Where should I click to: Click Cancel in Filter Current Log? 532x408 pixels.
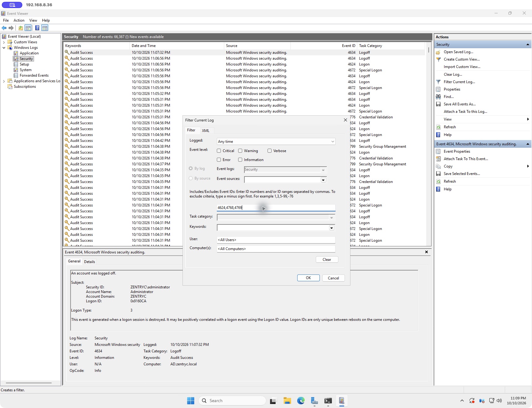[x=333, y=278]
